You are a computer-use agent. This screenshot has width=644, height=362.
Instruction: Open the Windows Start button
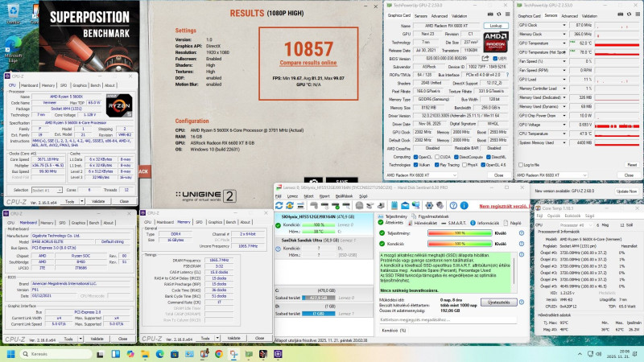[11, 354]
